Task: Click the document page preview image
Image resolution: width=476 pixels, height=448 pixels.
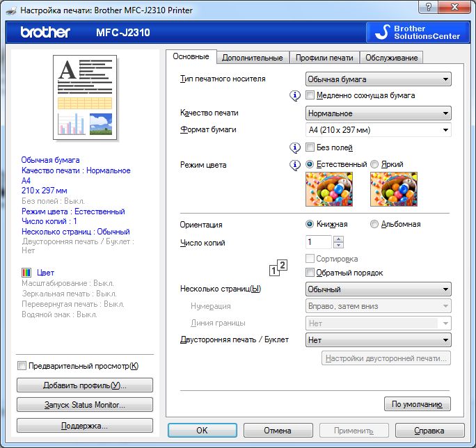Action: tap(85, 97)
